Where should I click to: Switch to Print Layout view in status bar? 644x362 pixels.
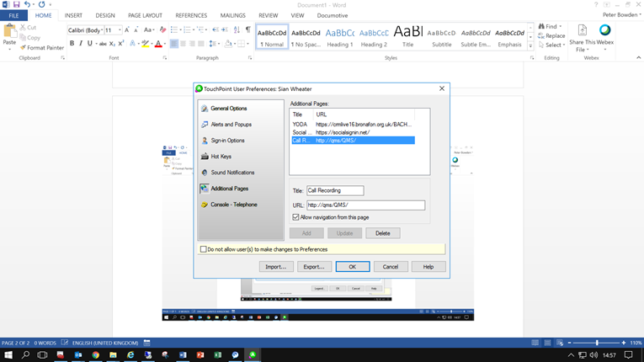(x=547, y=343)
